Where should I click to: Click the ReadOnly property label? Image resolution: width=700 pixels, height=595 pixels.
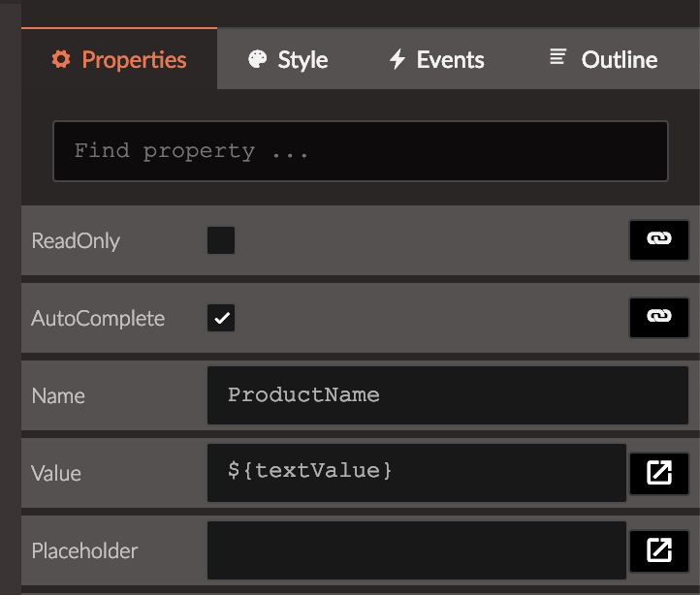tap(76, 241)
